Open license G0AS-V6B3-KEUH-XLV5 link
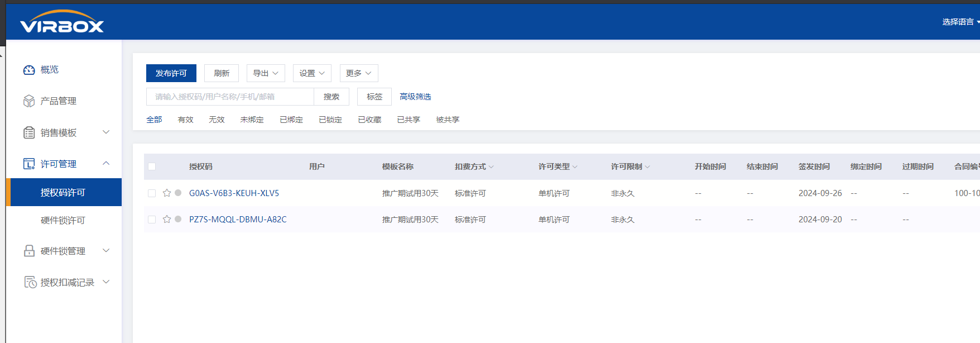This screenshot has width=980, height=343. pyautogui.click(x=234, y=193)
